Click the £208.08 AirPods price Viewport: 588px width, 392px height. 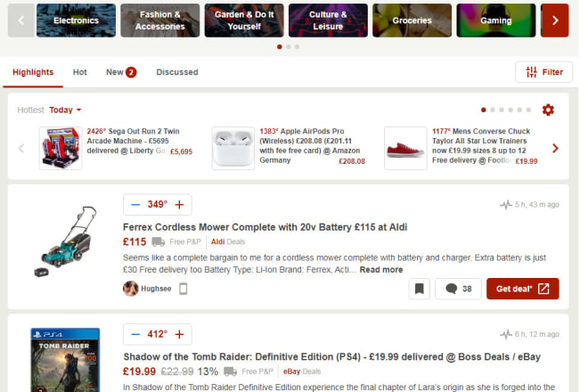click(x=352, y=161)
